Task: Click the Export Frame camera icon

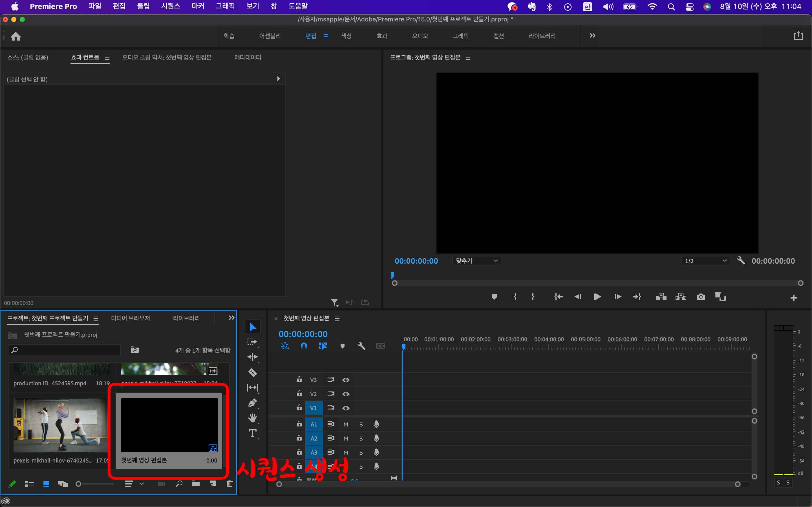Action: coord(701,297)
